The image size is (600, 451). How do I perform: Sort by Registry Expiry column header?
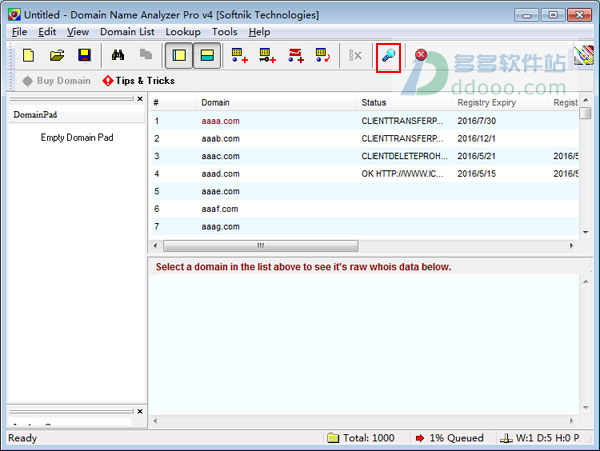coord(501,103)
